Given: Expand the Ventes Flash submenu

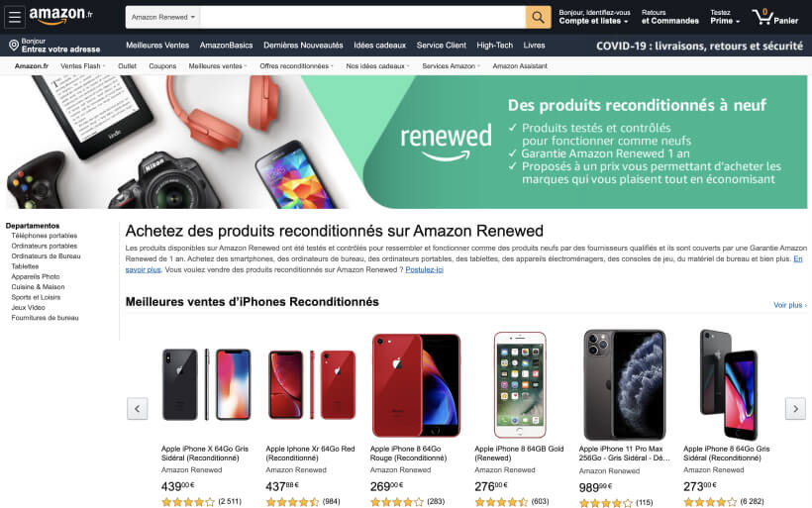Looking at the screenshot, I should coord(82,66).
